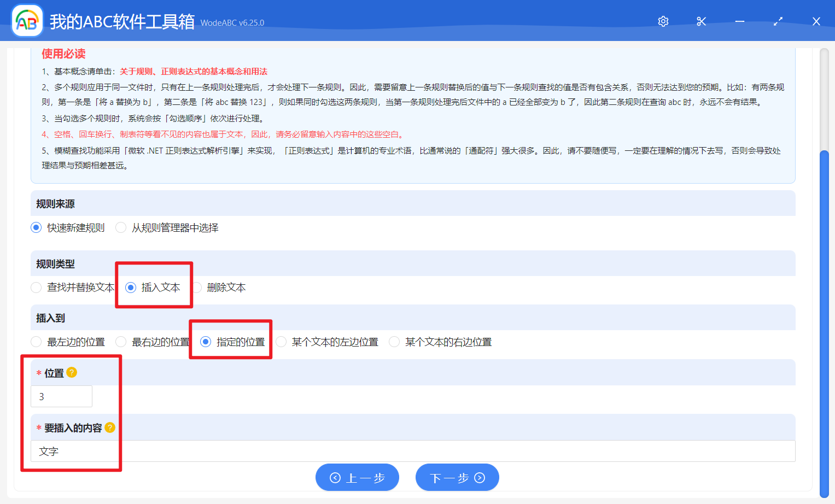This screenshot has width=835, height=504.
Task: Select the 查找并替换文本 rule type
Action: coord(36,287)
